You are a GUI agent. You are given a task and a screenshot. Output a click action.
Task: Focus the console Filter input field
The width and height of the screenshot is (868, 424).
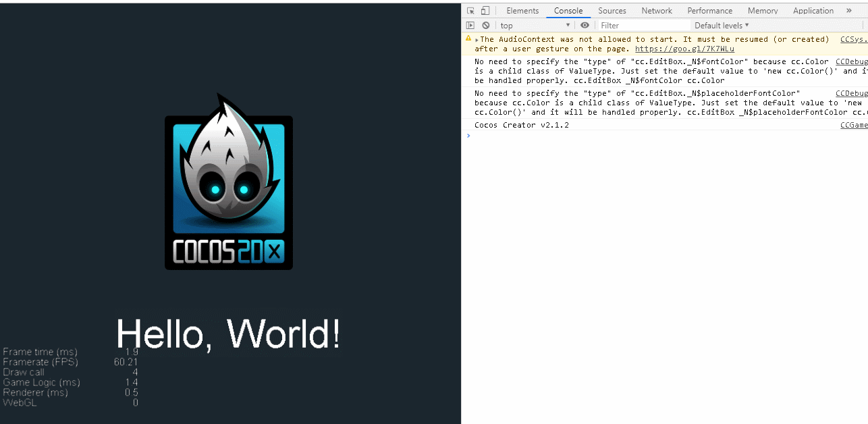pyautogui.click(x=645, y=25)
